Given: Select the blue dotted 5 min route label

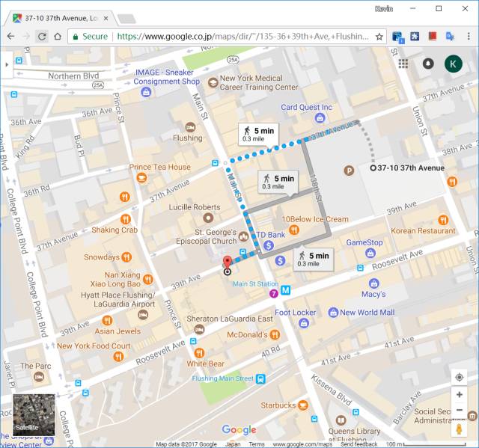Looking at the screenshot, I should click(x=258, y=135).
